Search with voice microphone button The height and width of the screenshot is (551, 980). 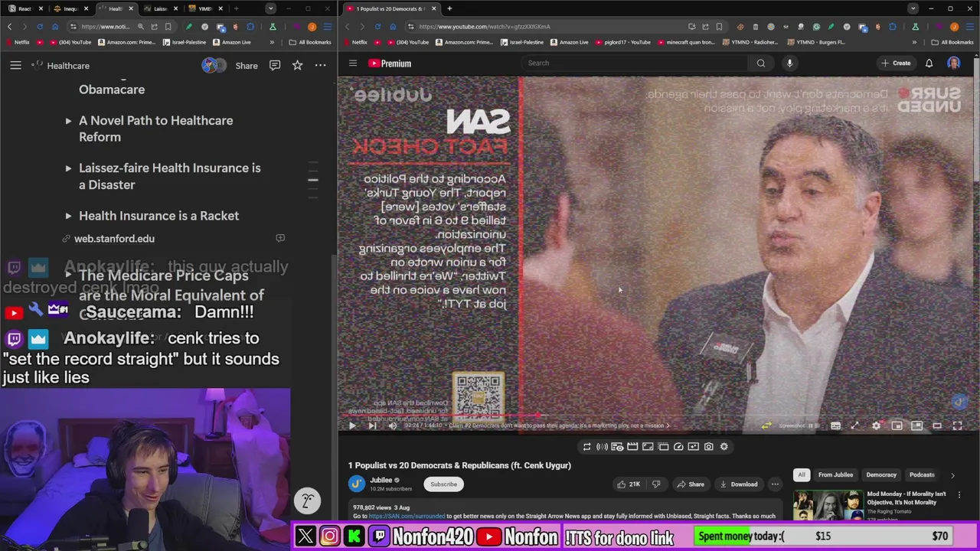click(x=789, y=63)
